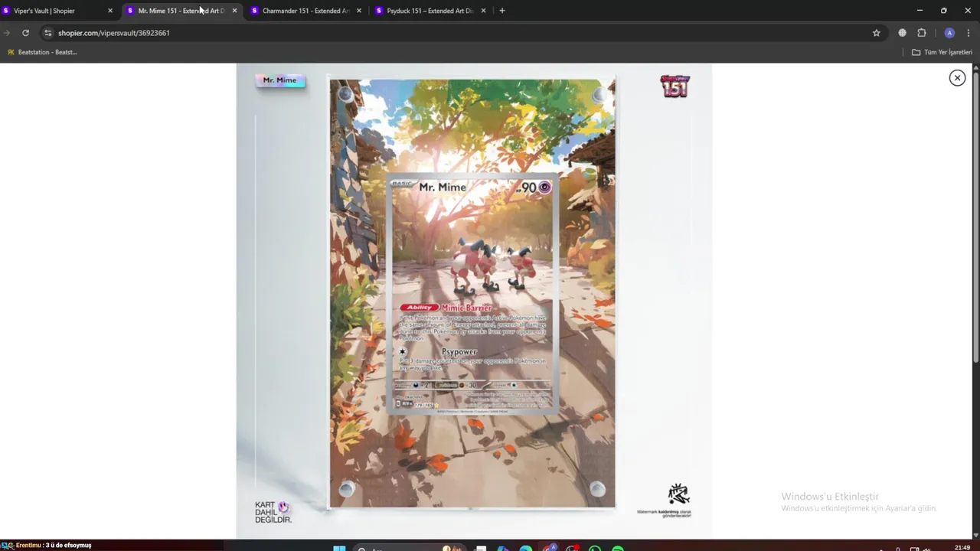
Task: Minimize the Chrome window
Action: click(x=920, y=11)
